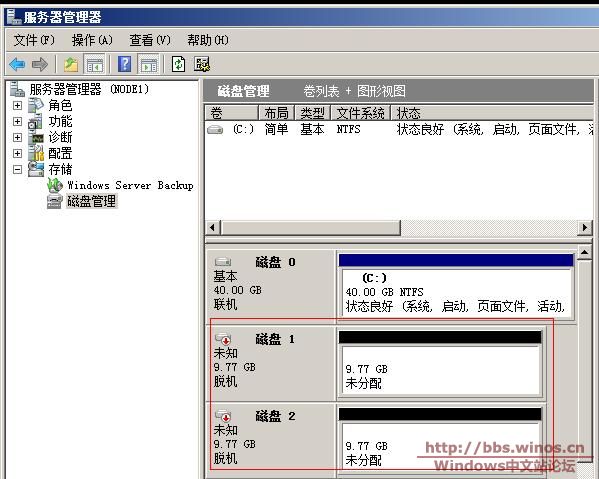Click the Up one level folder icon
The image size is (599, 479).
(71, 64)
